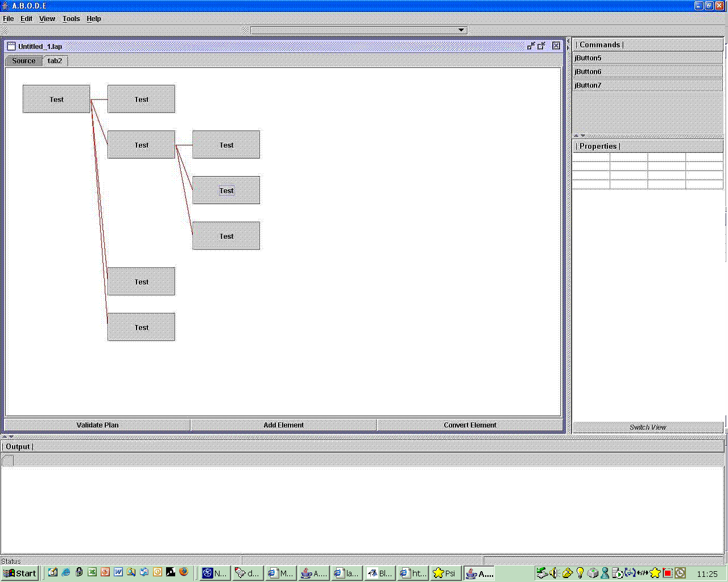This screenshot has height=582, width=728.
Task: Click the jButton6 command button
Action: (647, 72)
